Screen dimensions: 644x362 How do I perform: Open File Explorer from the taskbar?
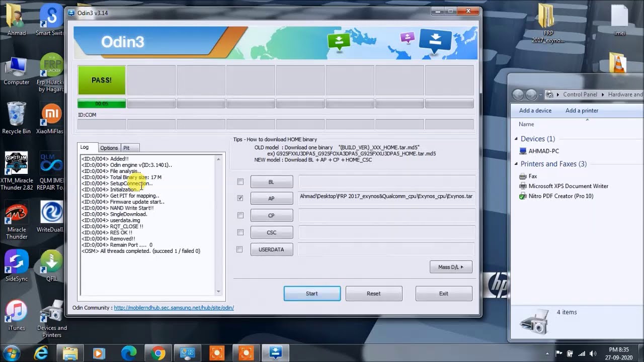(x=70, y=353)
